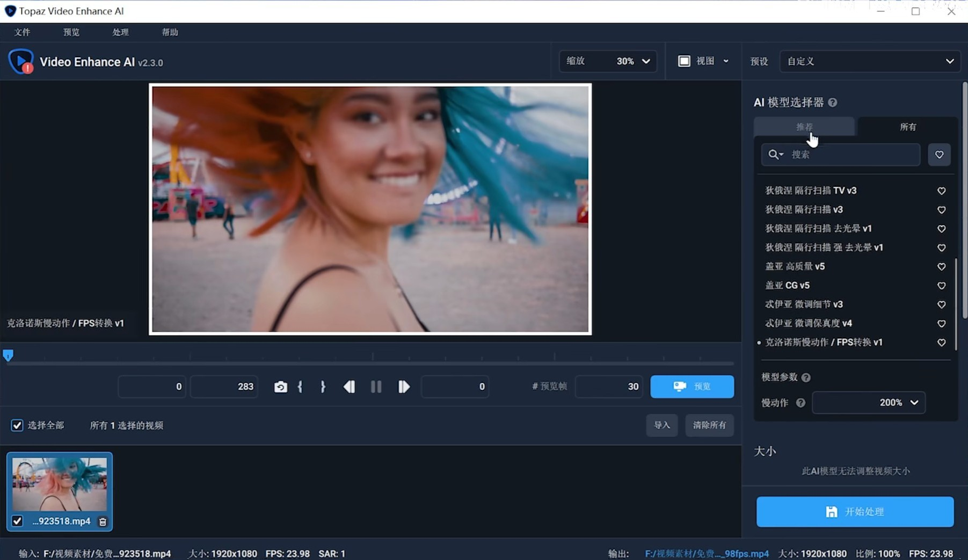This screenshot has width=968, height=560.
Task: Click the snapshot camera icon
Action: pos(280,387)
